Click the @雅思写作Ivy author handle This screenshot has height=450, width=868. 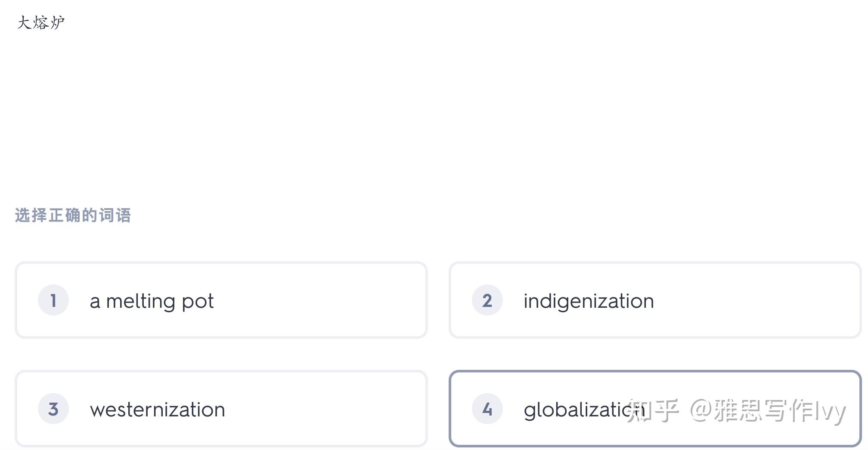pyautogui.click(x=768, y=410)
